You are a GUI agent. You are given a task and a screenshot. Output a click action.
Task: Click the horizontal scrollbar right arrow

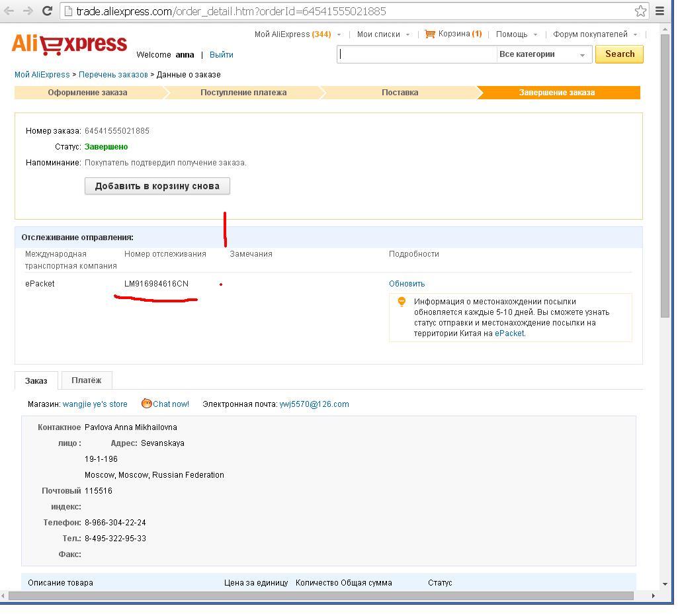[x=654, y=595]
